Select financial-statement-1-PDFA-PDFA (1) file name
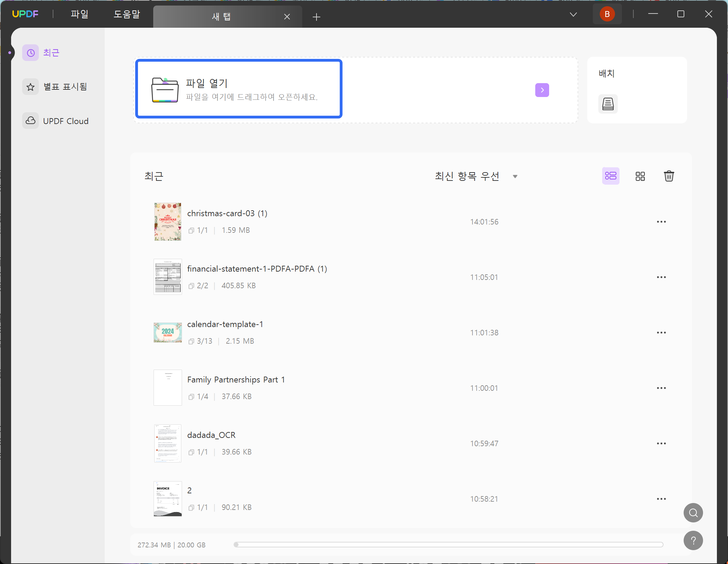Screen dimensions: 728x564 coord(257,269)
